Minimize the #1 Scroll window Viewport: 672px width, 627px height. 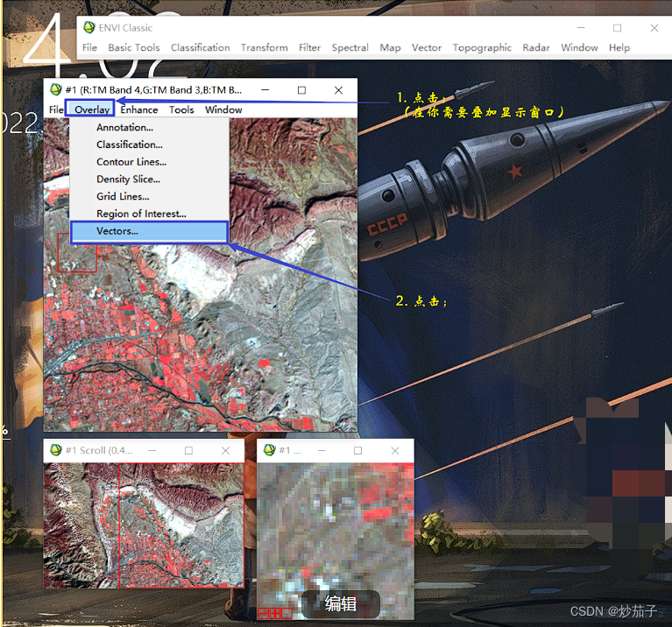(152, 451)
